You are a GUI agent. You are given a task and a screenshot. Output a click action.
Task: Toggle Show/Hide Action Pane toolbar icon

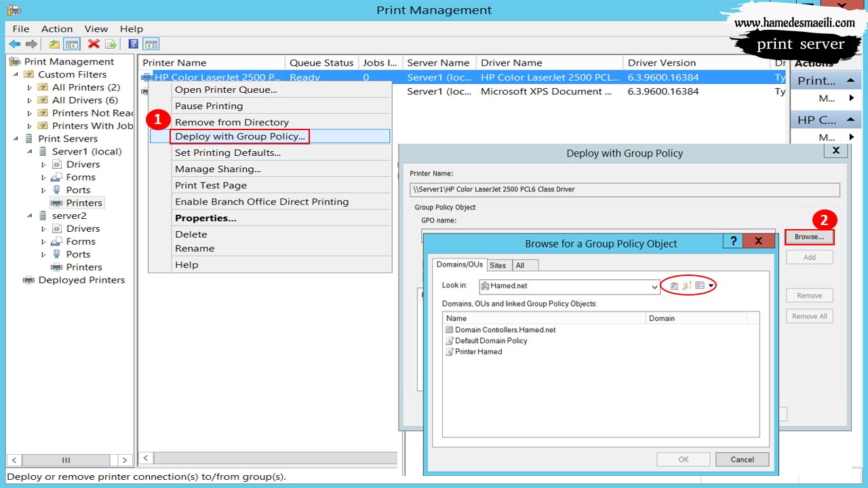point(151,44)
